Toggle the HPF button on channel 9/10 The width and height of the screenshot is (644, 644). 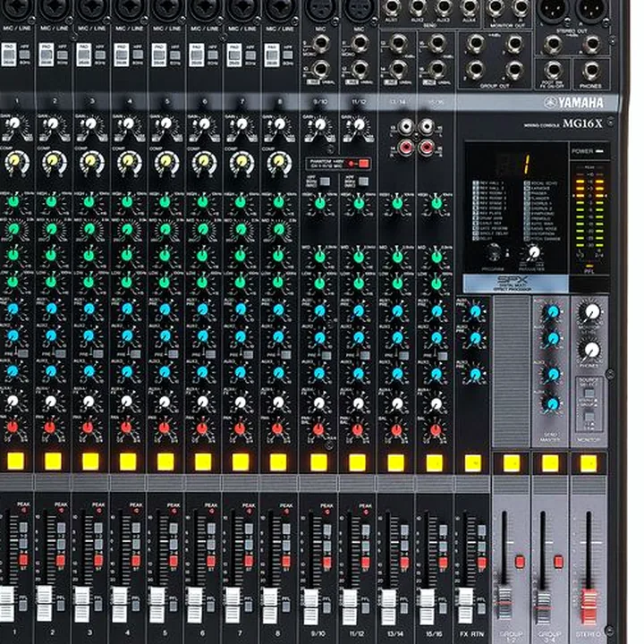325,182
